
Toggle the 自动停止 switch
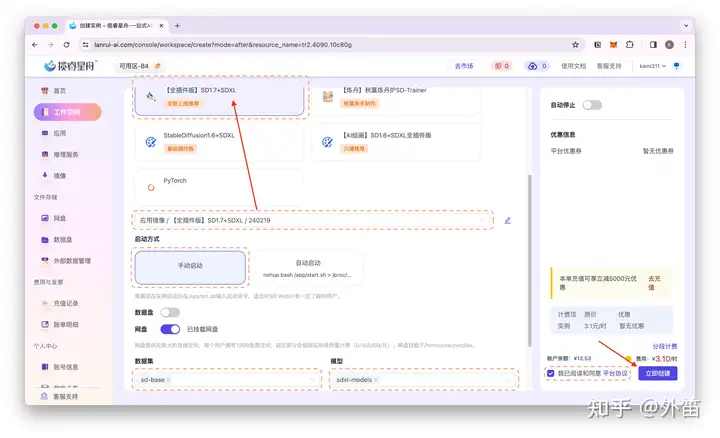click(x=592, y=105)
